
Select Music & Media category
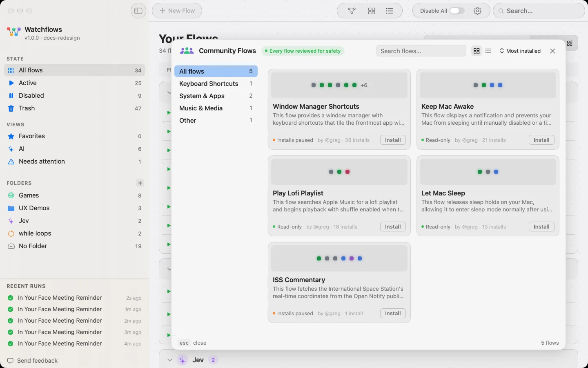[x=216, y=108]
